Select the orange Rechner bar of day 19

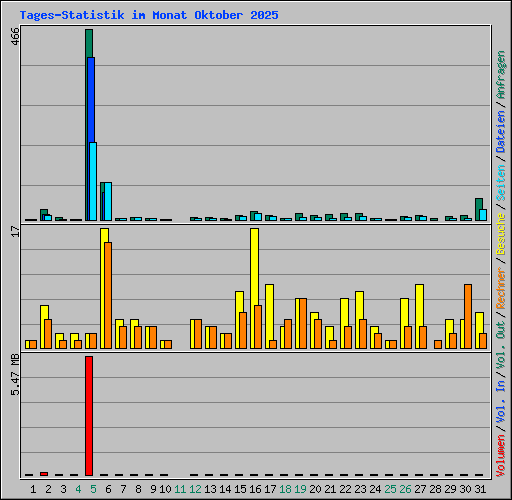(x=303, y=323)
